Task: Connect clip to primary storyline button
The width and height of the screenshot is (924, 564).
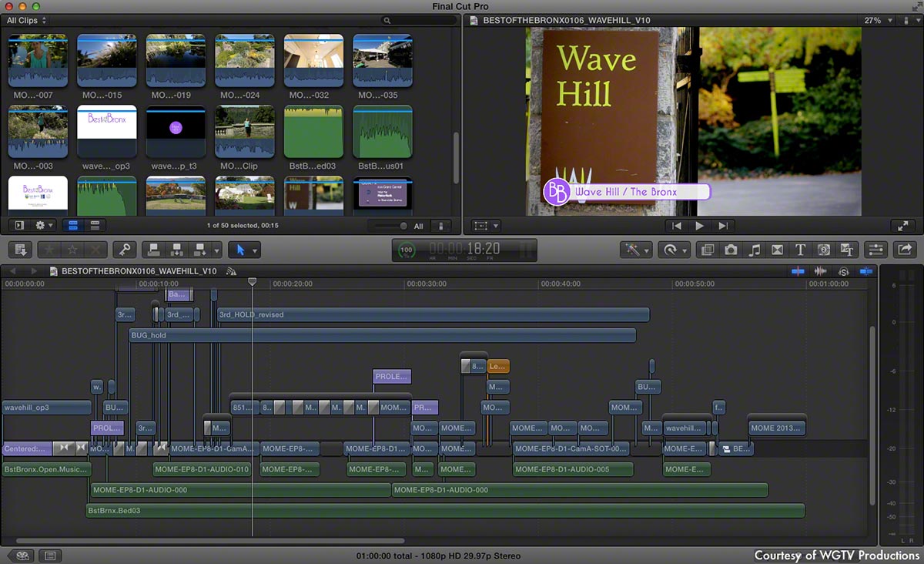Action: pos(152,250)
